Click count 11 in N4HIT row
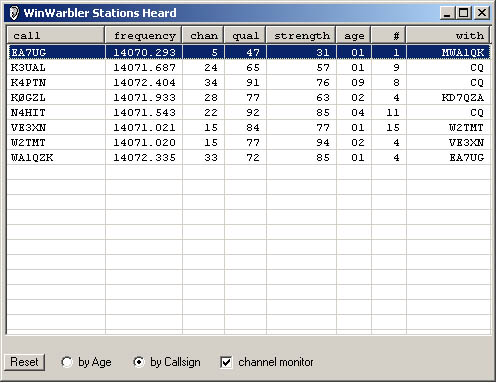 click(x=393, y=113)
